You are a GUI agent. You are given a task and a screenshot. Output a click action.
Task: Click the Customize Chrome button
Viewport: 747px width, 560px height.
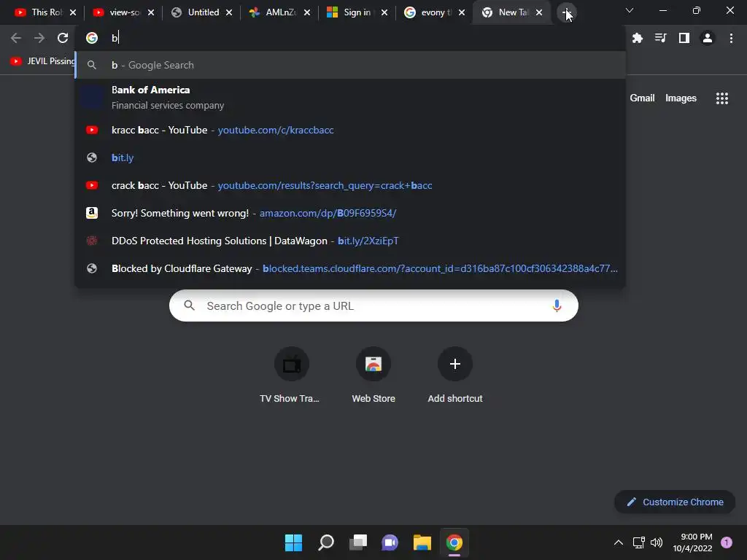(675, 502)
